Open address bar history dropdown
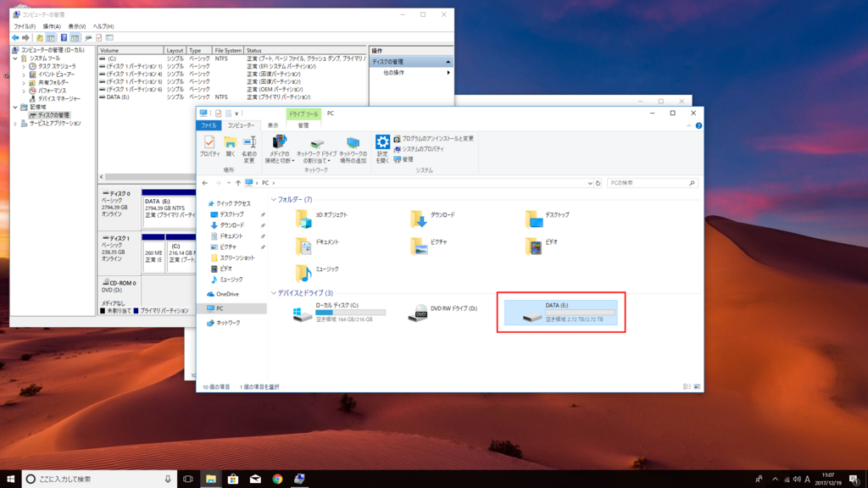This screenshot has height=488, width=868. point(590,183)
